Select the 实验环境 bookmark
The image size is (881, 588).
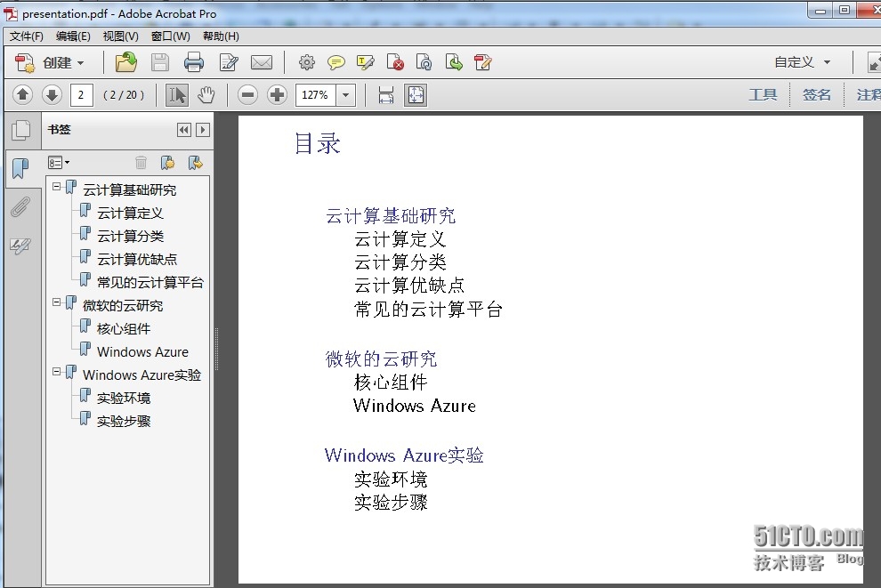[124, 398]
